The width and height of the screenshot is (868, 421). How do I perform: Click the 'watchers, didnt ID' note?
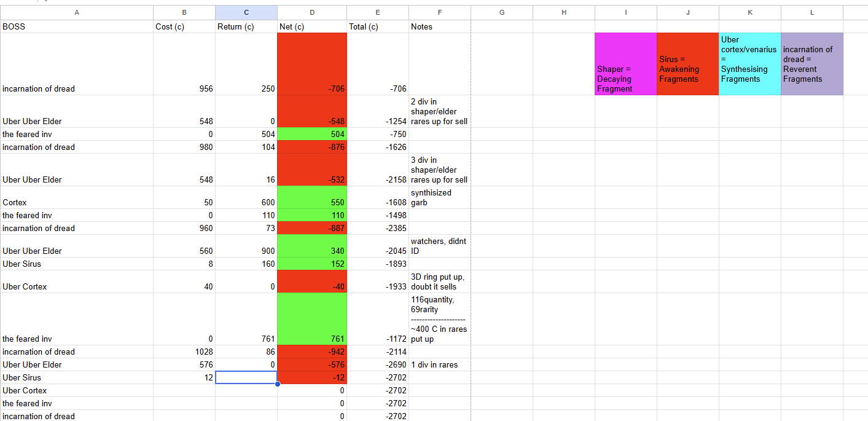[x=440, y=246]
